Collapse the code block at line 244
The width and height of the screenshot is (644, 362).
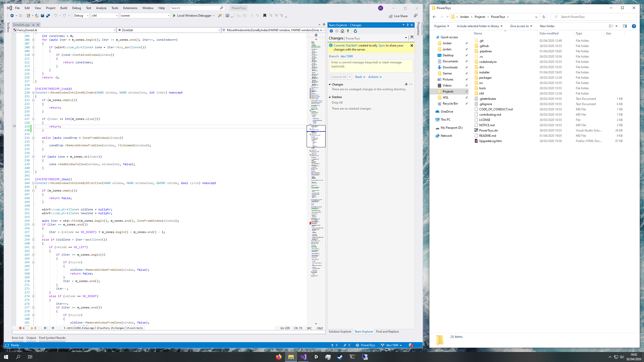(x=33, y=183)
